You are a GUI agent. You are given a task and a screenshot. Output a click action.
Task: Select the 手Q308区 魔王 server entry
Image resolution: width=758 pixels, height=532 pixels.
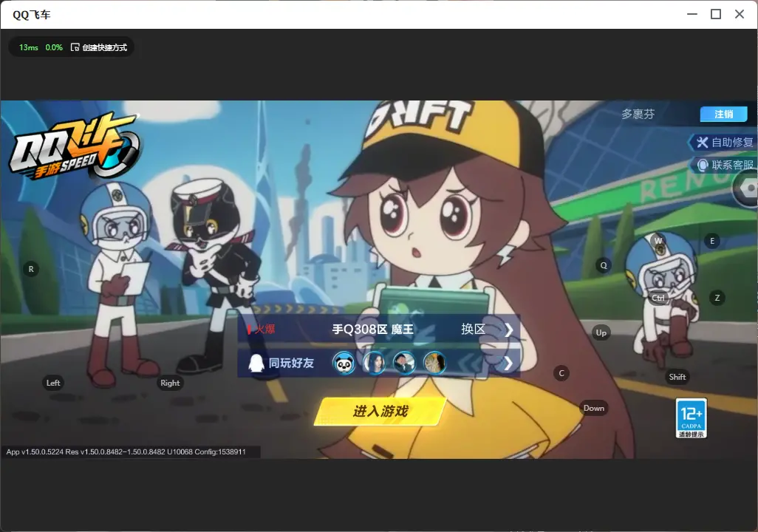372,330
